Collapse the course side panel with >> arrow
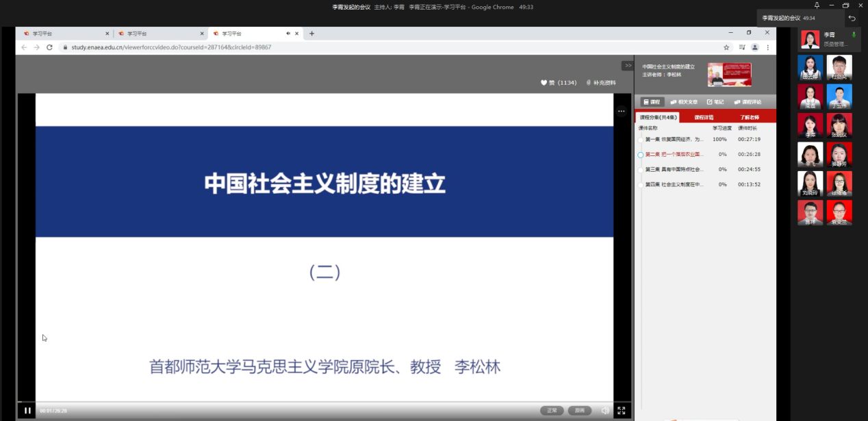The height and width of the screenshot is (421, 868). click(628, 66)
